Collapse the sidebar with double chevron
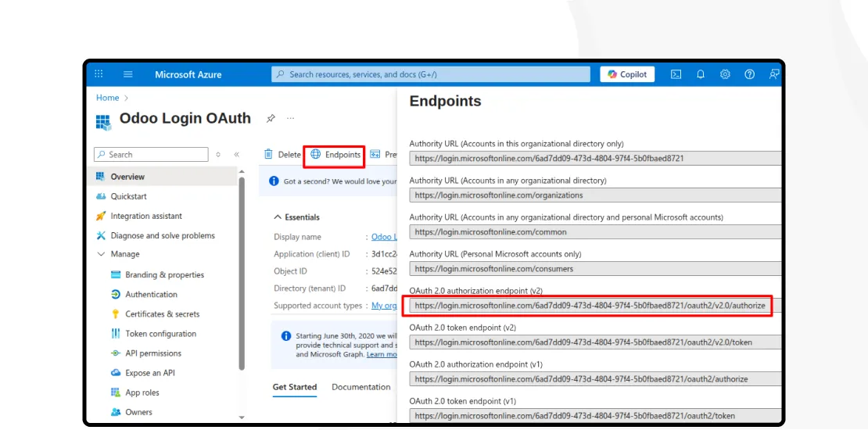This screenshot has height=430, width=868. 237,155
